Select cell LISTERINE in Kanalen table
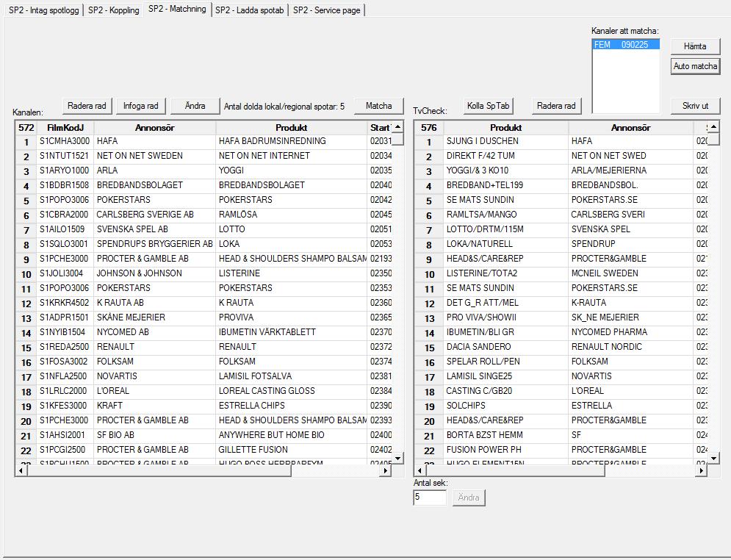The image size is (731, 560). [292, 273]
